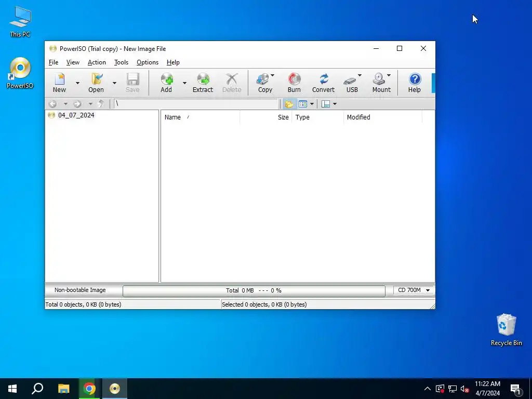This screenshot has width=532, height=399.
Task: Click the USB drive toolbar icon
Action: tap(352, 83)
